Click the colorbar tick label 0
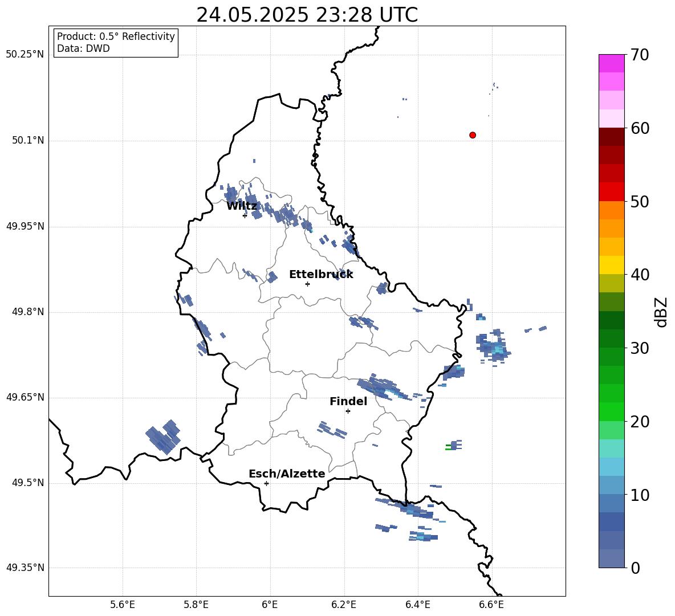Screen dimensions: 675x616 (x=635, y=568)
